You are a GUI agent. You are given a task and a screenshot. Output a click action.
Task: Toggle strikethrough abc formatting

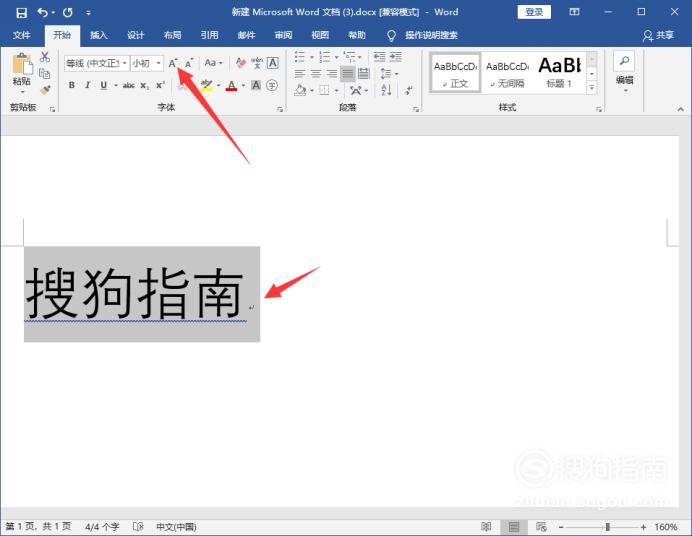click(x=128, y=85)
